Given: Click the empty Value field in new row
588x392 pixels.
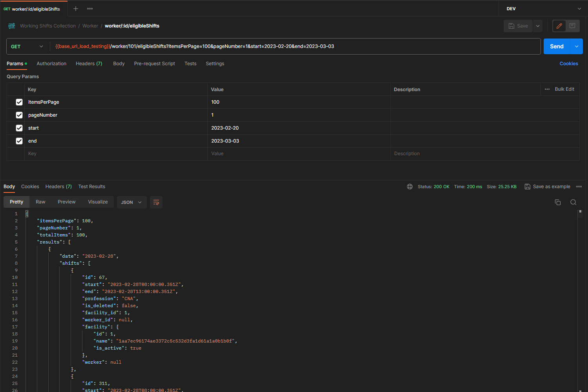Looking at the screenshot, I should (299, 154).
